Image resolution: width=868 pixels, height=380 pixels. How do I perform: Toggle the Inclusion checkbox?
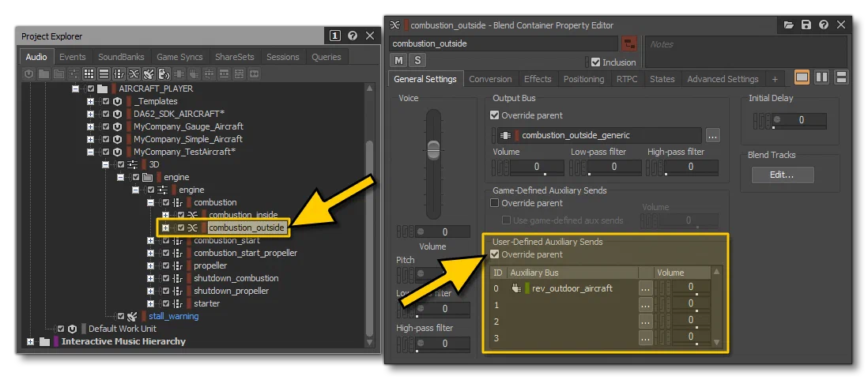coord(595,62)
